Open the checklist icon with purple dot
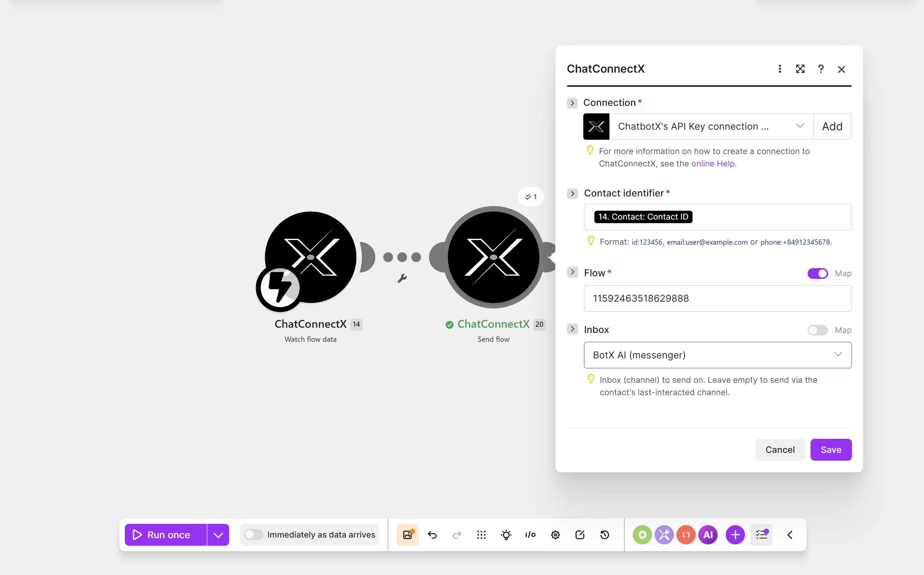 762,535
